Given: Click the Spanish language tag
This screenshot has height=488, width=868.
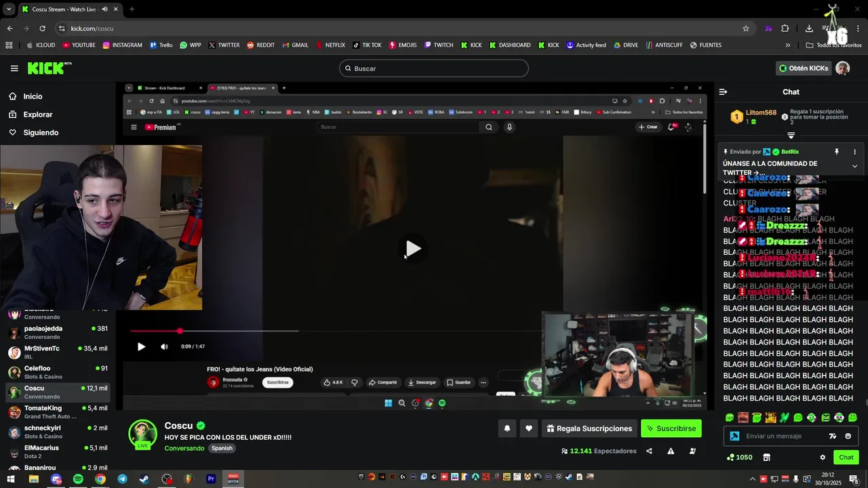Looking at the screenshot, I should pos(222,448).
